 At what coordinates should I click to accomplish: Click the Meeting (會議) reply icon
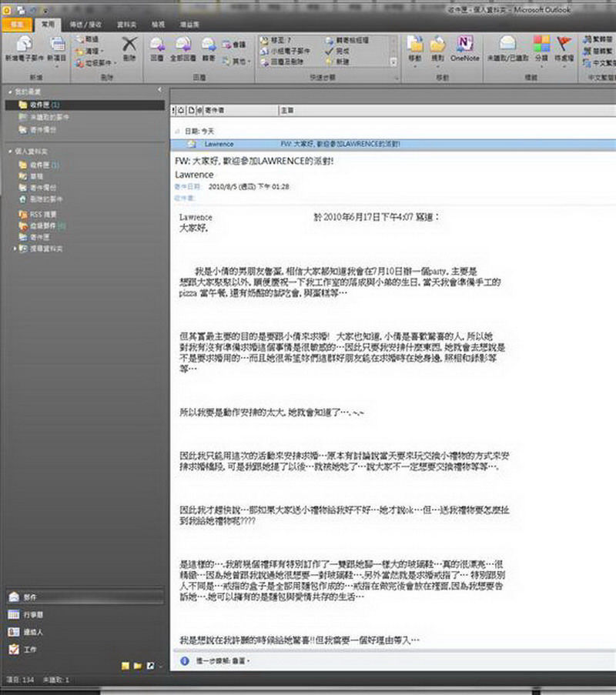click(227, 45)
